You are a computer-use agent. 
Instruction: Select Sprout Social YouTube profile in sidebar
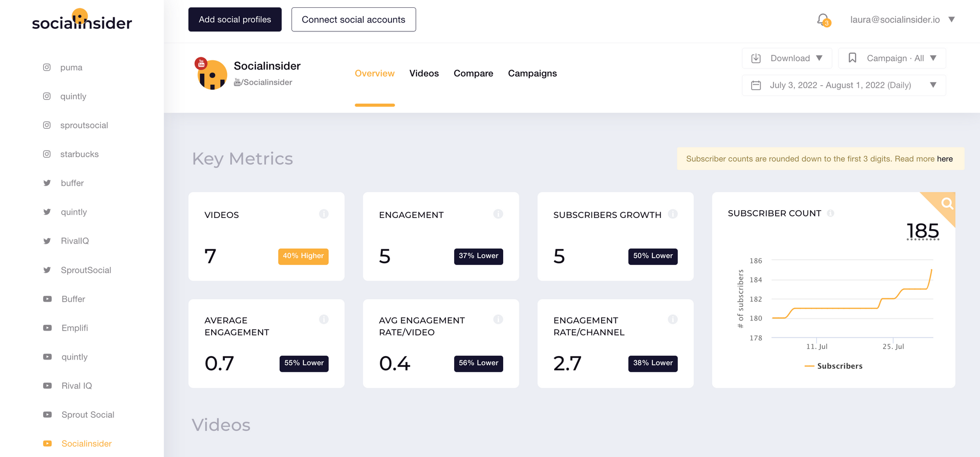point(88,414)
